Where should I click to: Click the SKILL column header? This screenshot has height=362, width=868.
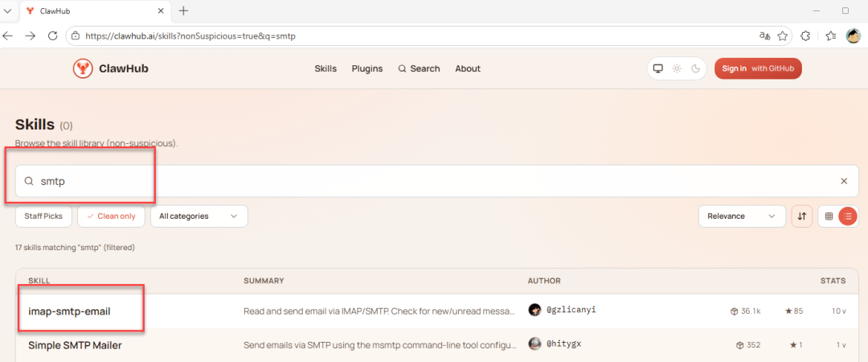point(39,281)
